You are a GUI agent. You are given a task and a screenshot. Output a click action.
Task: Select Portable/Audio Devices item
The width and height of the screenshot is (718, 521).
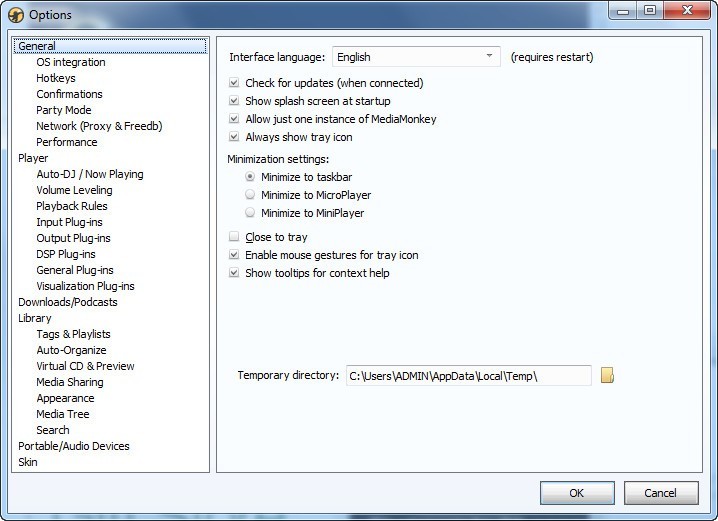coord(74,447)
